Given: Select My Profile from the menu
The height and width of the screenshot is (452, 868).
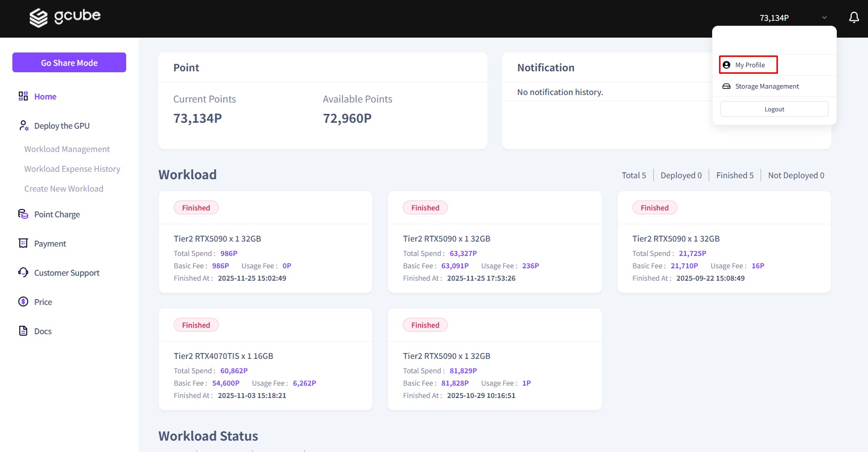Looking at the screenshot, I should [749, 65].
